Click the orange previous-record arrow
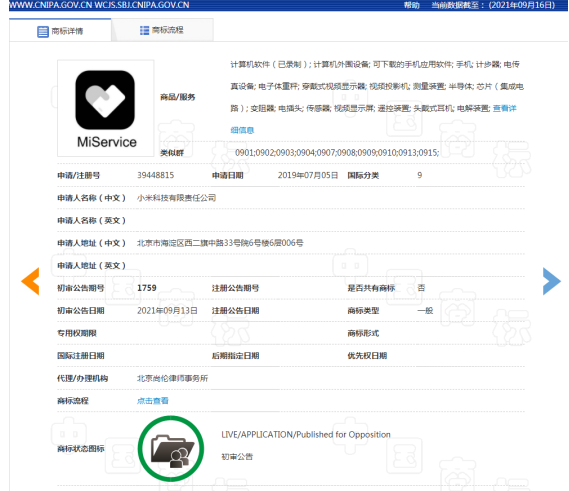This screenshot has height=491, width=569. click(x=30, y=281)
